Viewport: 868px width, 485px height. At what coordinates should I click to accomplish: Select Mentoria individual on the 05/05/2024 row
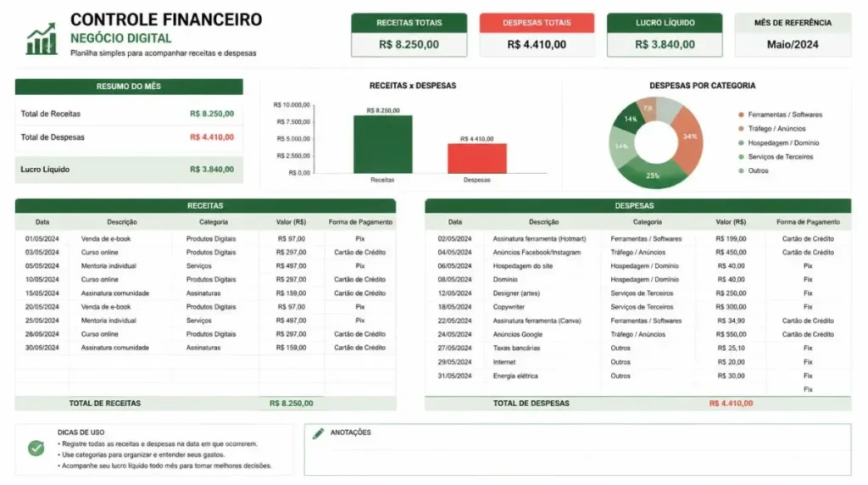coord(108,266)
